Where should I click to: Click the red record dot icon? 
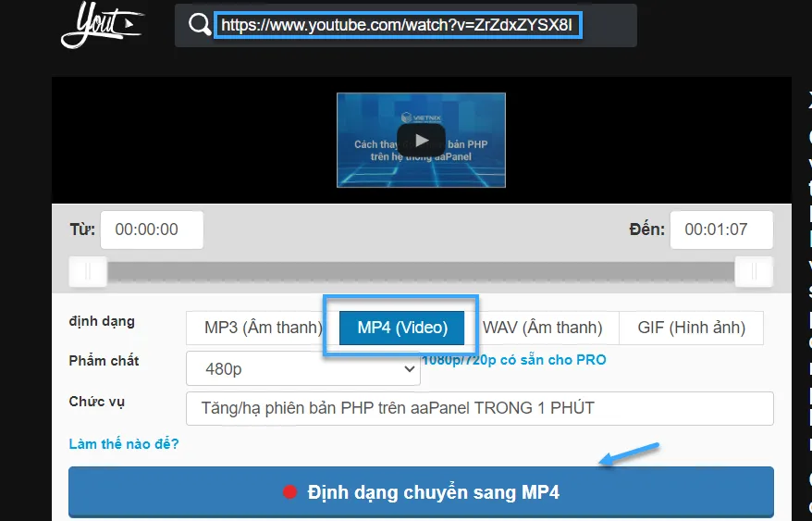(290, 492)
